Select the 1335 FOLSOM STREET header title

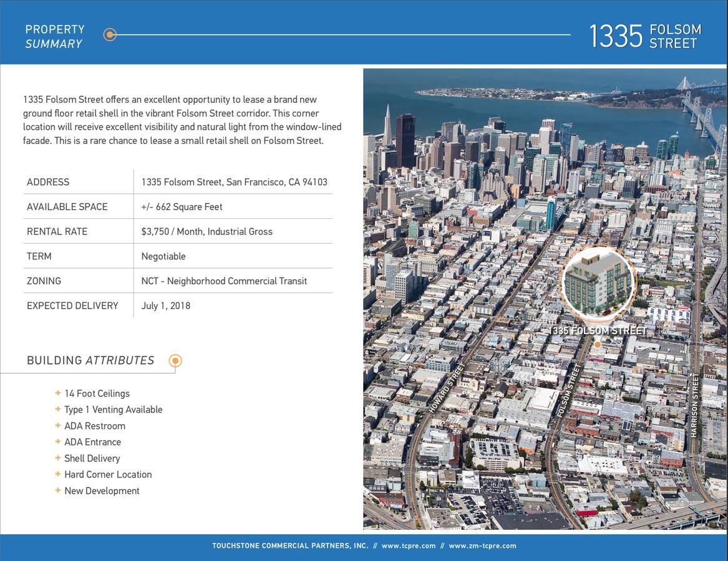646,36
